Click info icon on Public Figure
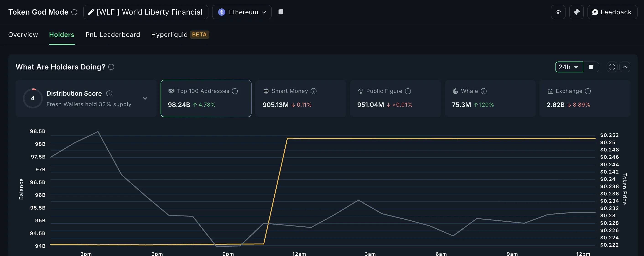 pyautogui.click(x=408, y=91)
